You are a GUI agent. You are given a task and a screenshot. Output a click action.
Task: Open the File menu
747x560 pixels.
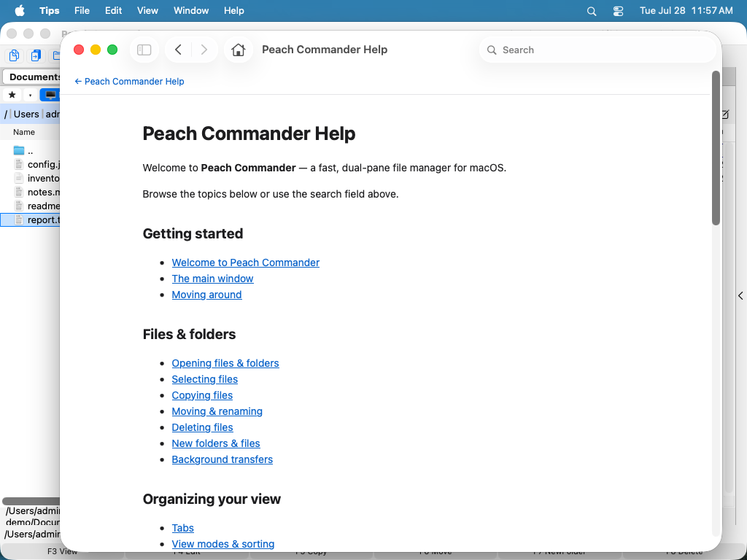(x=82, y=10)
